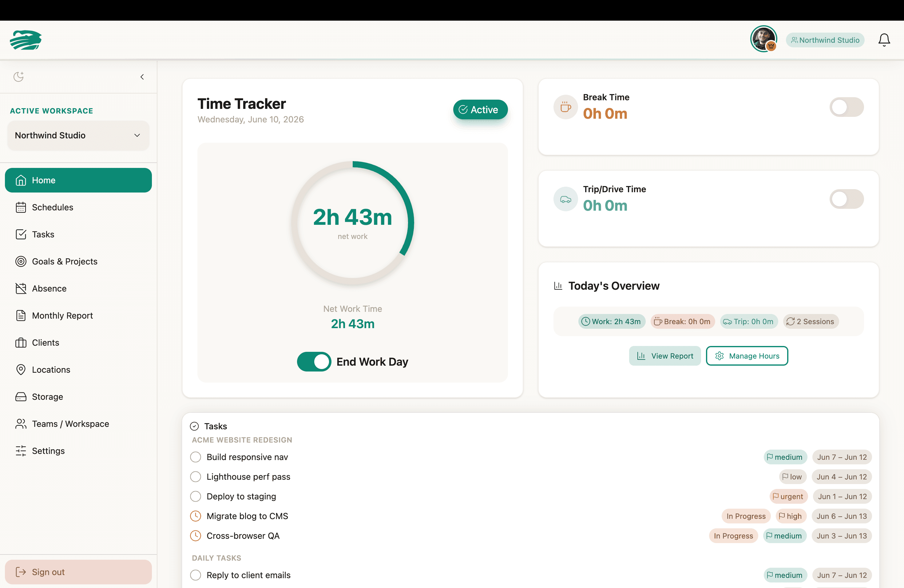The width and height of the screenshot is (904, 588).
Task: Toggle the End Work Day switch
Action: pyautogui.click(x=314, y=362)
